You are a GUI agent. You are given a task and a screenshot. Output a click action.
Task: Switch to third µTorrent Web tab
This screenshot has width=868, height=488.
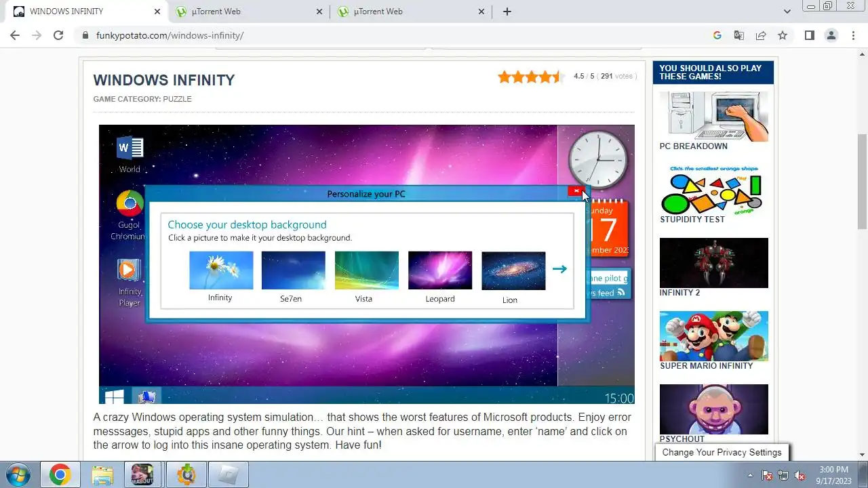tap(411, 12)
